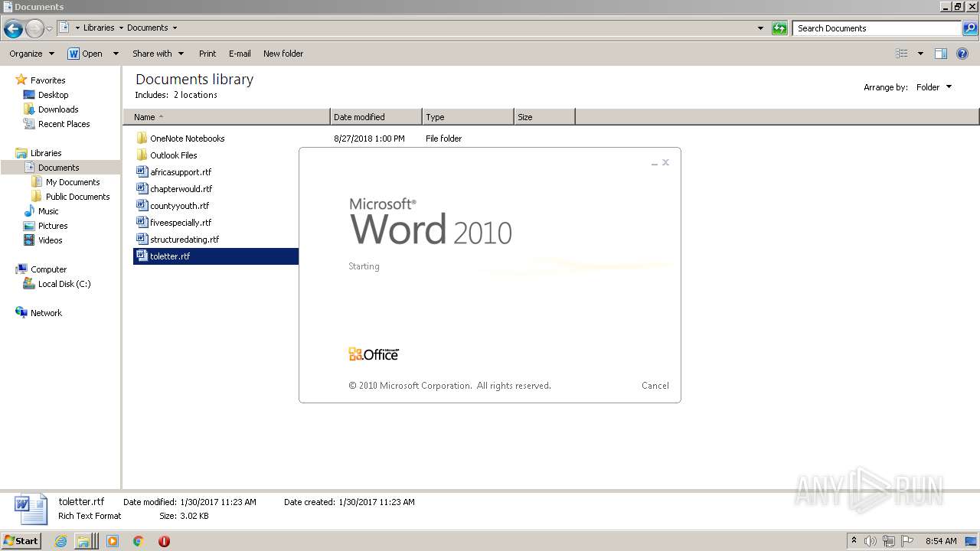
Task: Open the Arrange by Folder dropdown
Action: click(x=934, y=87)
